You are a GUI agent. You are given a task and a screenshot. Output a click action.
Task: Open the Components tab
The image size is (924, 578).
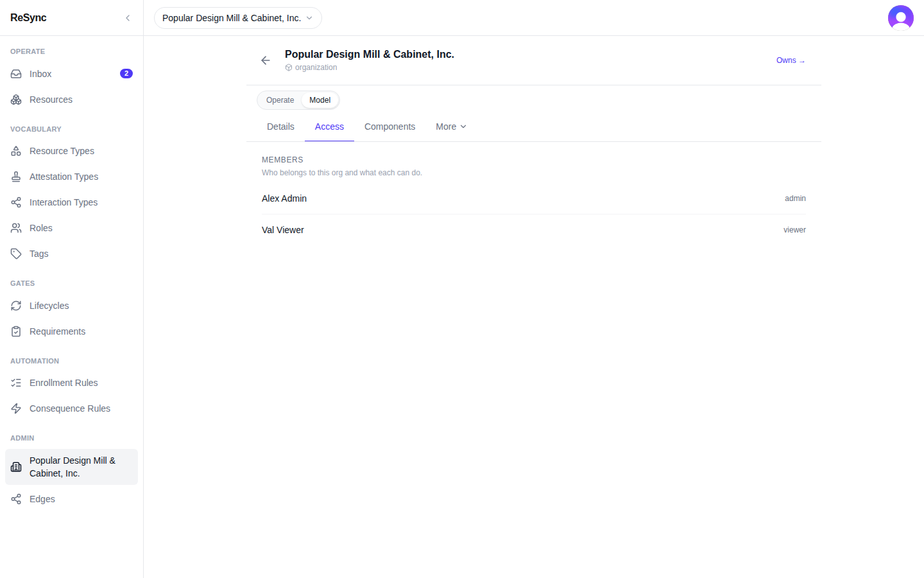(389, 127)
